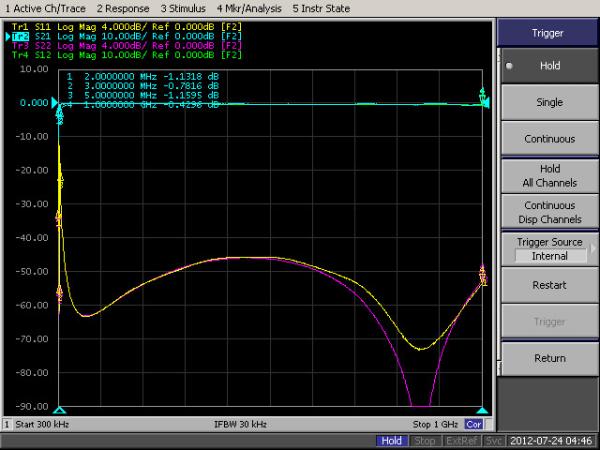
Task: Click marker 3 readout at 5 MHz
Action: pos(143,95)
